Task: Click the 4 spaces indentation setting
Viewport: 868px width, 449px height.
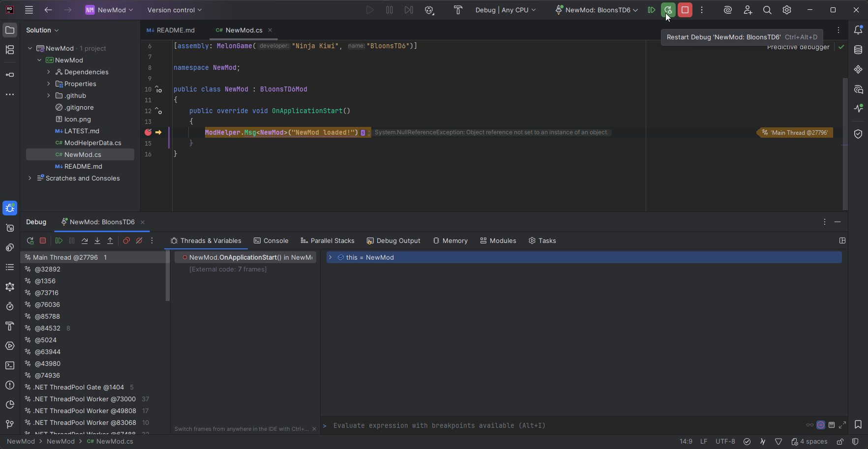Action: pyautogui.click(x=813, y=441)
